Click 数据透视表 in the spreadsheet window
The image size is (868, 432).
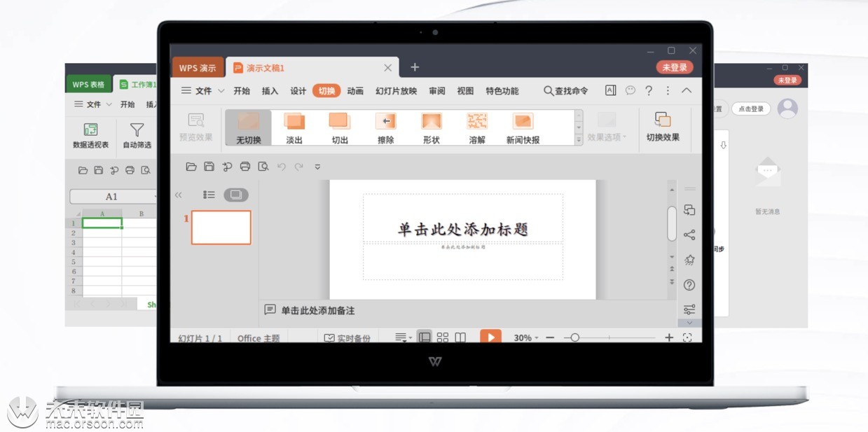tap(91, 135)
